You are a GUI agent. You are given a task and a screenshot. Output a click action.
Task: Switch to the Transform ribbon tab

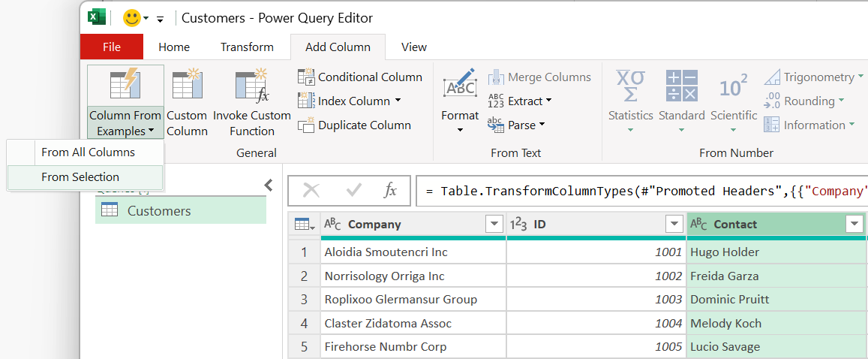[247, 47]
